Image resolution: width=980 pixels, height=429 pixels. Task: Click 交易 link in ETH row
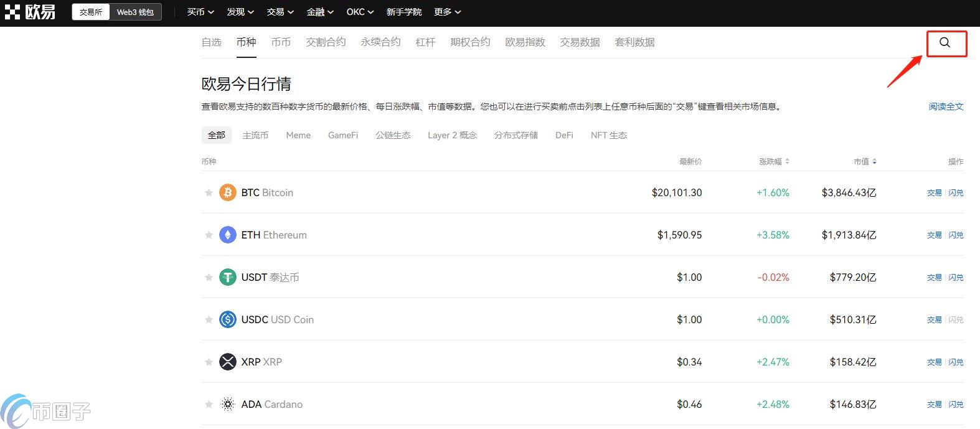(935, 235)
